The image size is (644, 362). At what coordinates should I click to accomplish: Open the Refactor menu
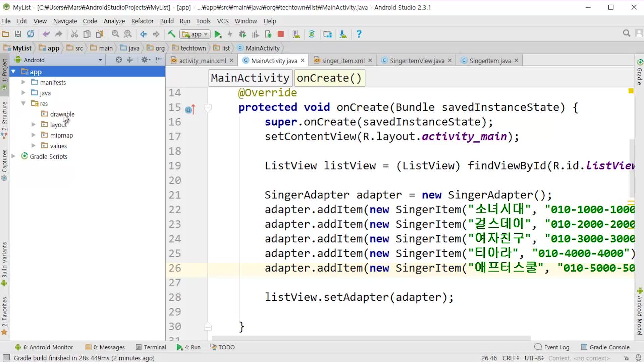(142, 21)
